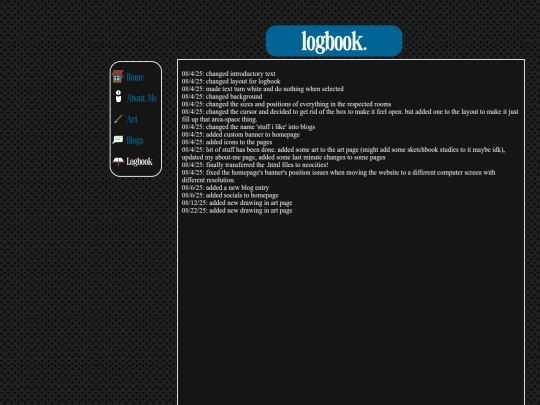Click entry 'changed introductory text'

point(228,74)
